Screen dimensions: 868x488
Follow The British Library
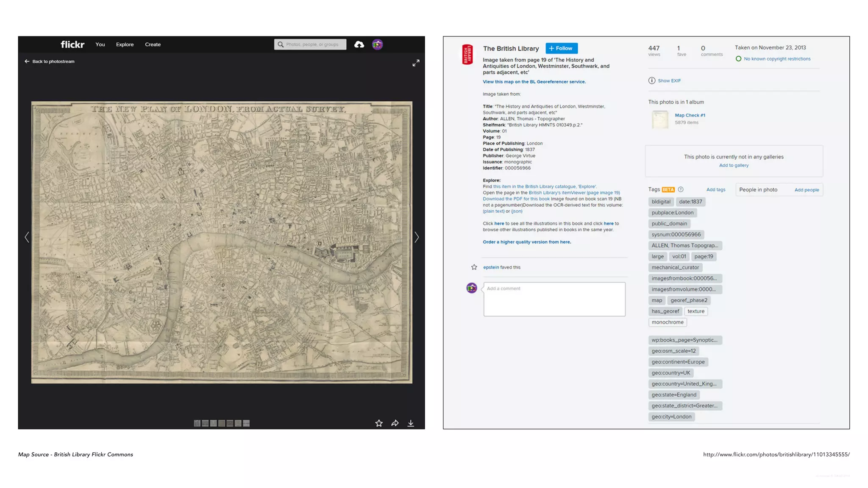point(561,48)
